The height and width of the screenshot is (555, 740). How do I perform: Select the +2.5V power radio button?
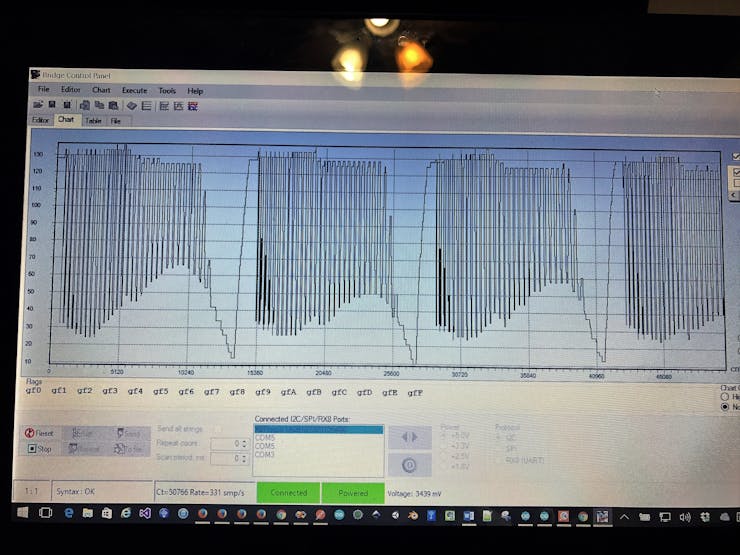(445, 456)
